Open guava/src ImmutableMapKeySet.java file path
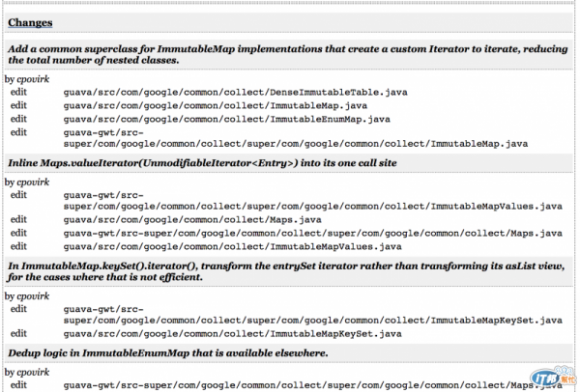The image size is (580, 392). click(232, 334)
